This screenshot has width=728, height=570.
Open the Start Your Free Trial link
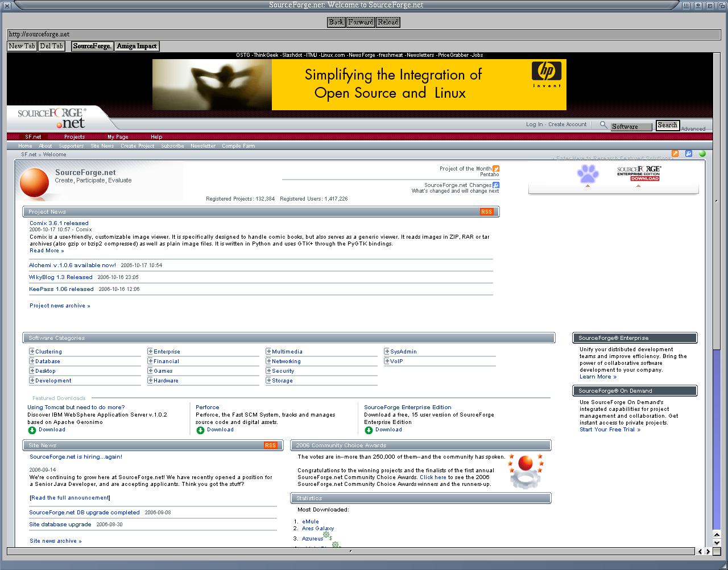click(x=610, y=430)
